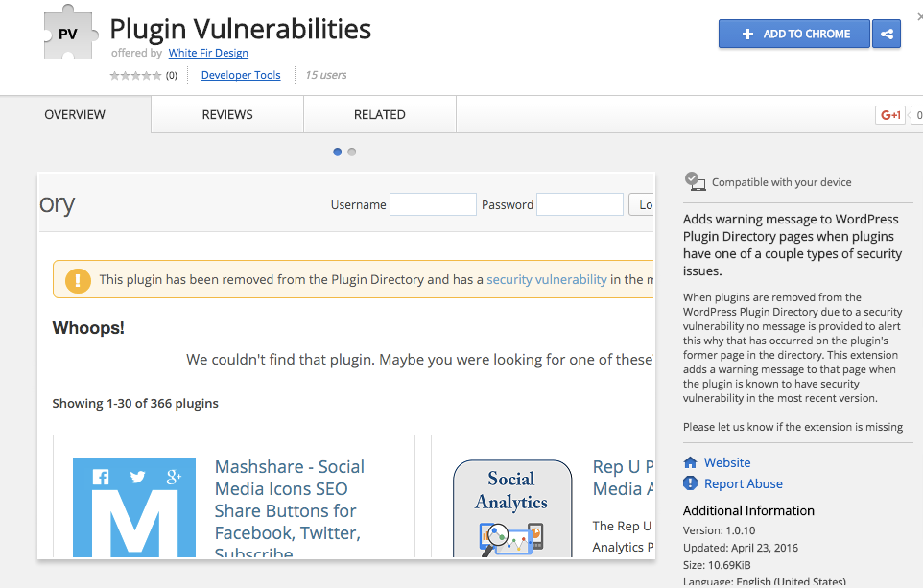The image size is (923, 588).
Task: Open the Website link
Action: point(727,462)
